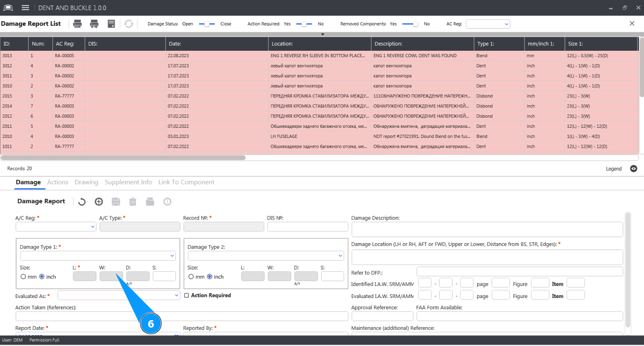Click the Damage Description input field
The height and width of the screenshot is (346, 644).
point(487,229)
